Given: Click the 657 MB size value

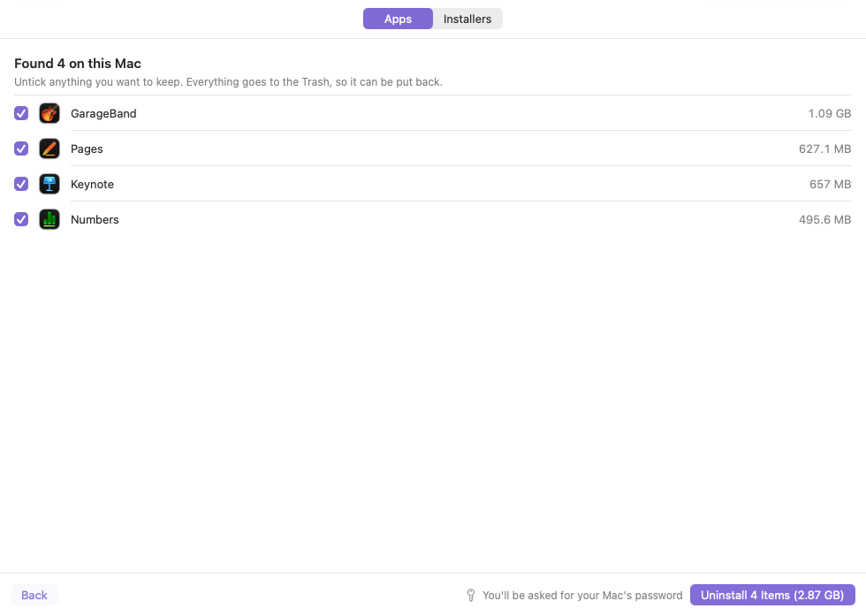Looking at the screenshot, I should tap(830, 184).
